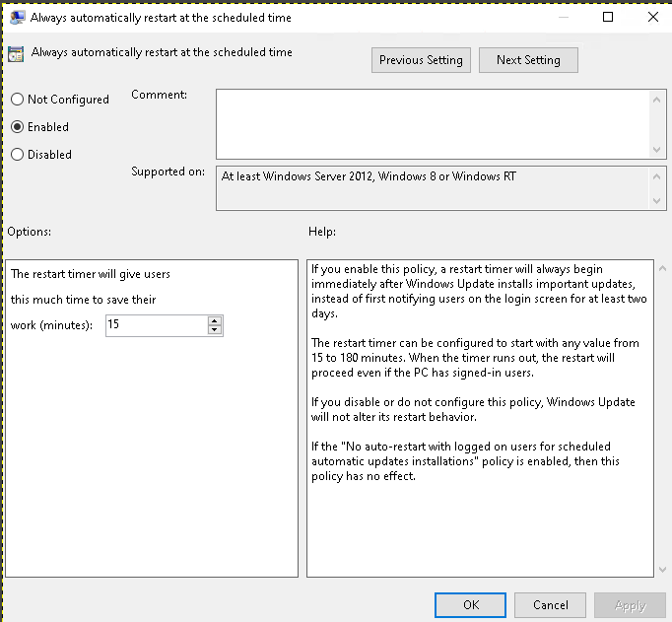Close the dialog with the X button

[x=652, y=17]
